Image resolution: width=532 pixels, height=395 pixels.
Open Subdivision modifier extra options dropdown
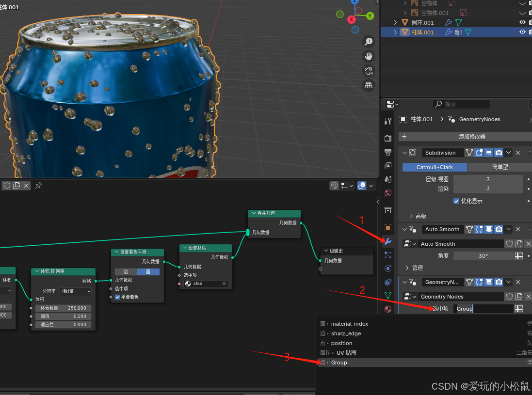click(508, 153)
